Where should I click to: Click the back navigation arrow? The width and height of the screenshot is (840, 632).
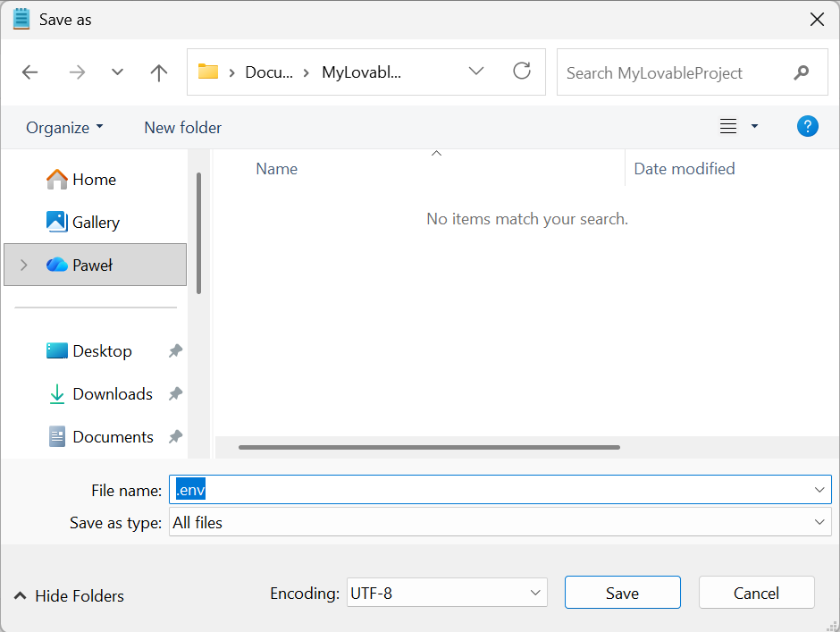[29, 72]
